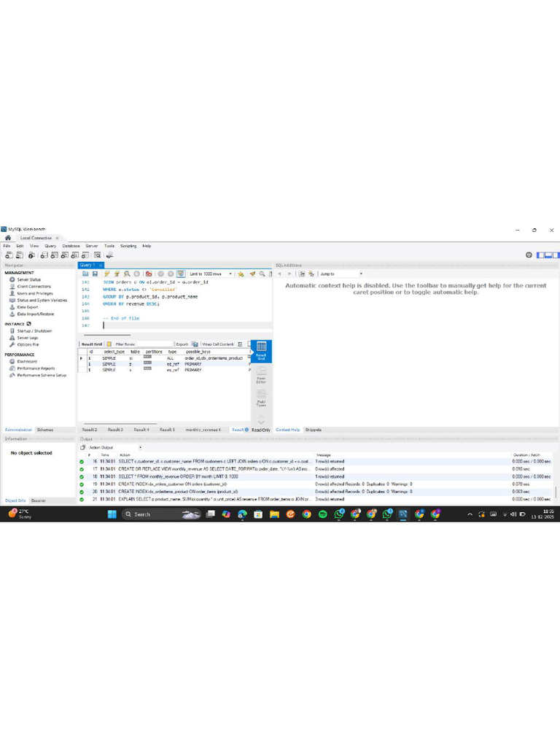The width and height of the screenshot is (560, 747).
Task: Run Explain plan magnifier icon in editor
Action: [x=127, y=274]
